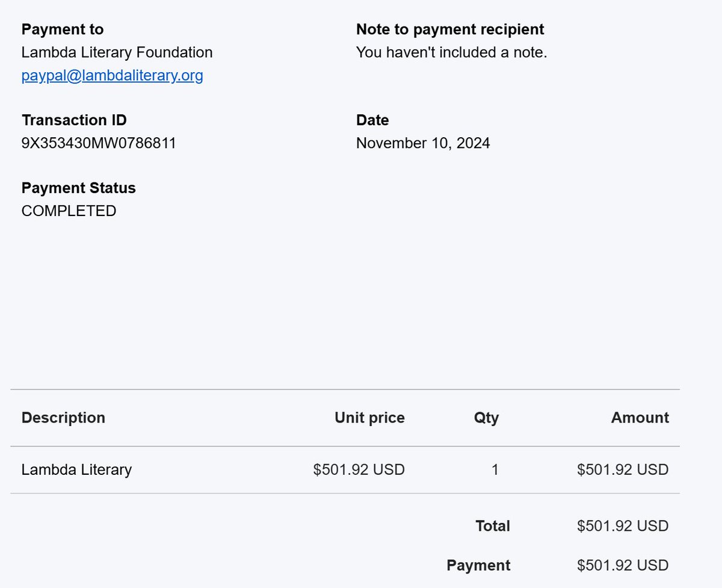Click the Payment Status label
This screenshot has width=722, height=588.
79,188
